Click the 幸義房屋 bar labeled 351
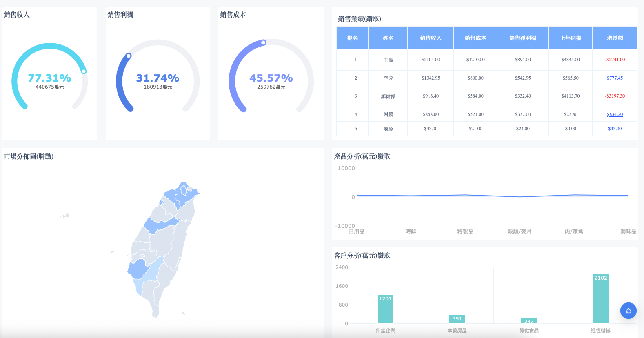 click(x=457, y=319)
